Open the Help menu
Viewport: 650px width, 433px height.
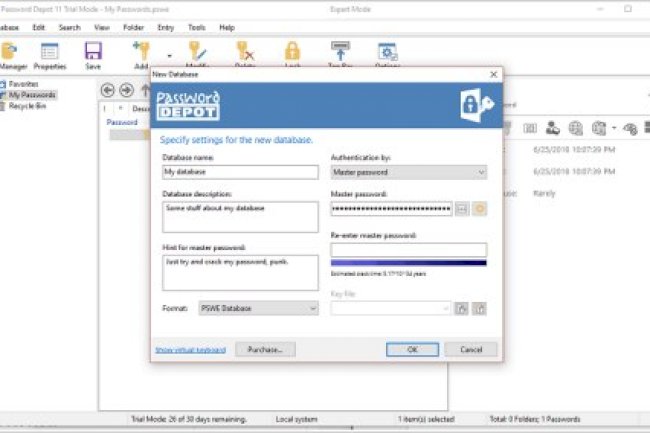[x=227, y=28]
